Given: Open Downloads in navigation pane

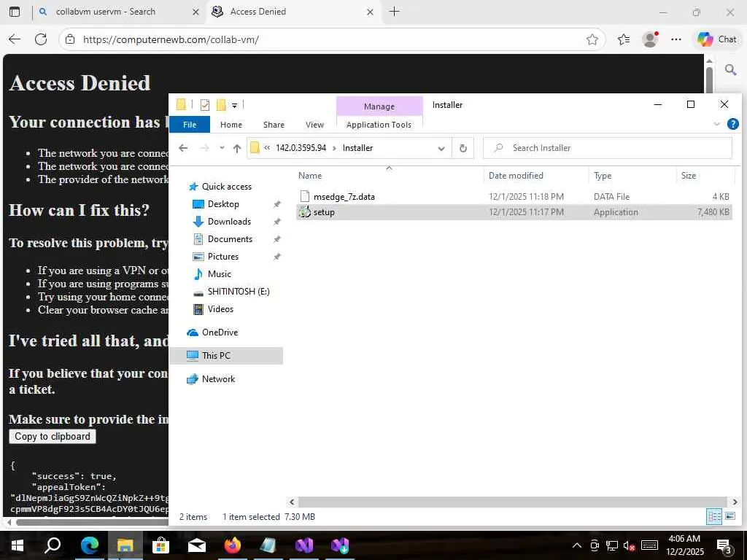Looking at the screenshot, I should point(229,222).
